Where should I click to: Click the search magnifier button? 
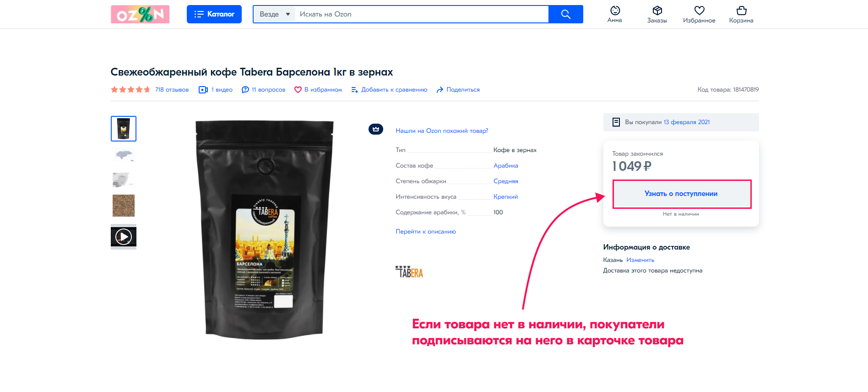tap(565, 14)
